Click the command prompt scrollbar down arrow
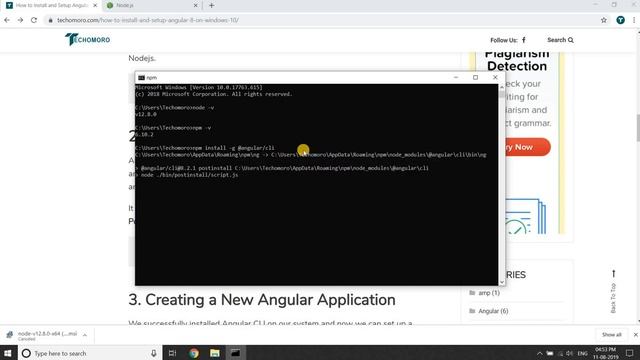Screen dimensions: 640x360 point(502,282)
